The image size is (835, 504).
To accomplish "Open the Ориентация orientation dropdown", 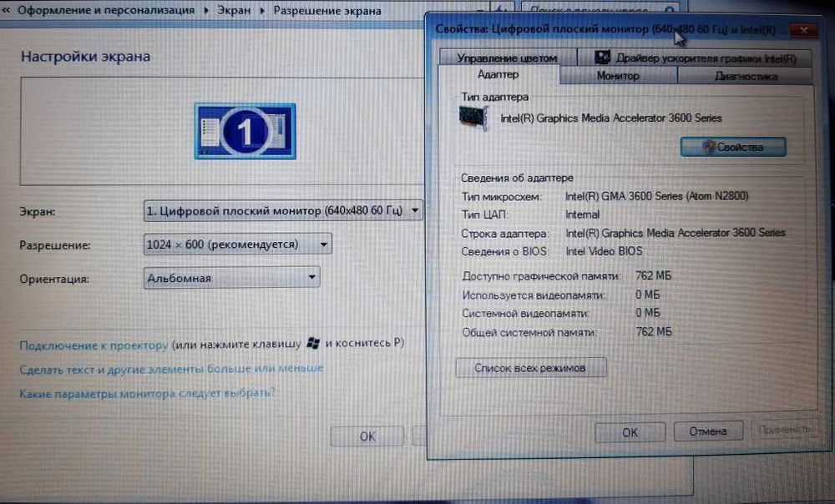I will coord(231,277).
